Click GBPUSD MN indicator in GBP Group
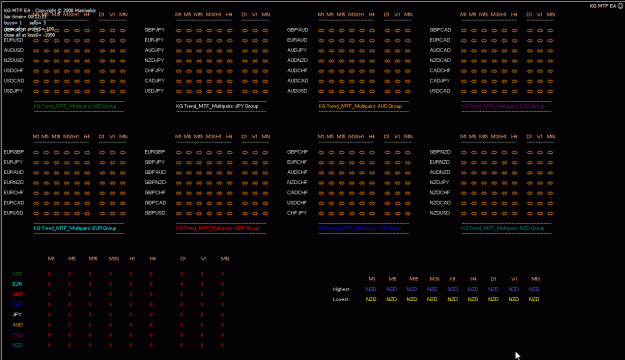 click(x=265, y=213)
